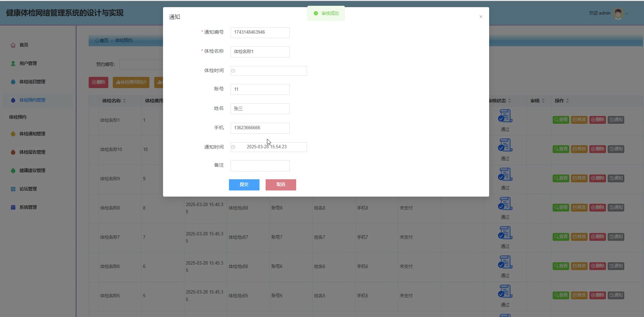The width and height of the screenshot is (644, 317).
Task: Click the 首页 breadcrumb link
Action: (102, 40)
